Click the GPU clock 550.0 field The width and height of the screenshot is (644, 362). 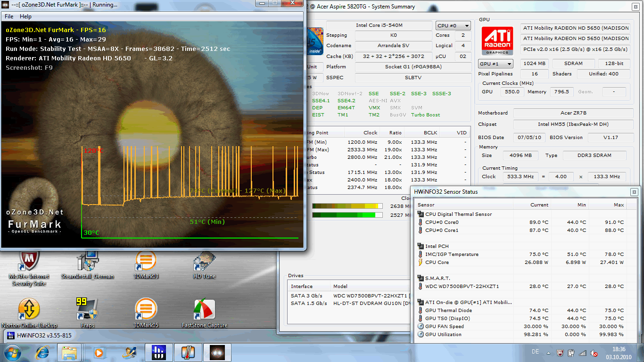tap(512, 92)
